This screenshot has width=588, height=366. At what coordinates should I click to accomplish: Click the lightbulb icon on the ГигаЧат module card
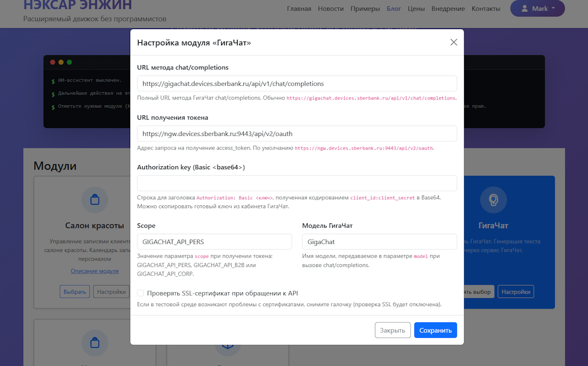coord(493,200)
